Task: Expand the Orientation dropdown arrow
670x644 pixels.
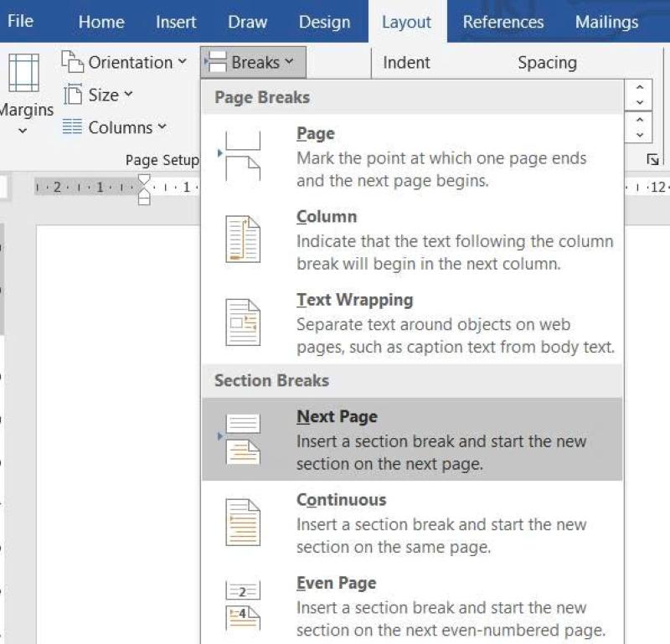Action: tap(183, 61)
